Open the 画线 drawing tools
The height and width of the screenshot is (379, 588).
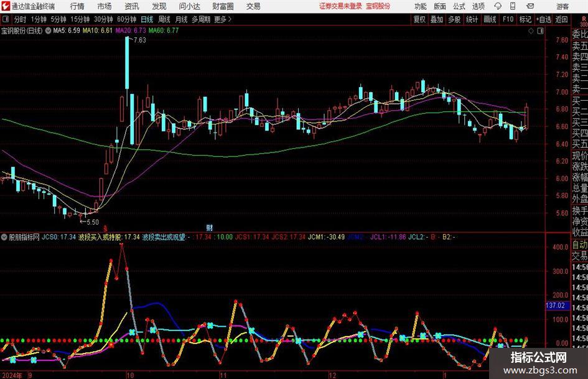pyautogui.click(x=490, y=19)
